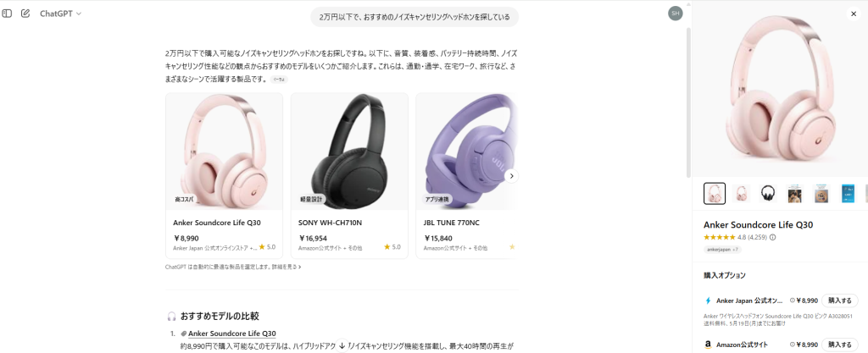The height and width of the screenshot is (353, 868).
Task: Click the ankerjapan +7 source chip
Action: pyautogui.click(x=722, y=250)
